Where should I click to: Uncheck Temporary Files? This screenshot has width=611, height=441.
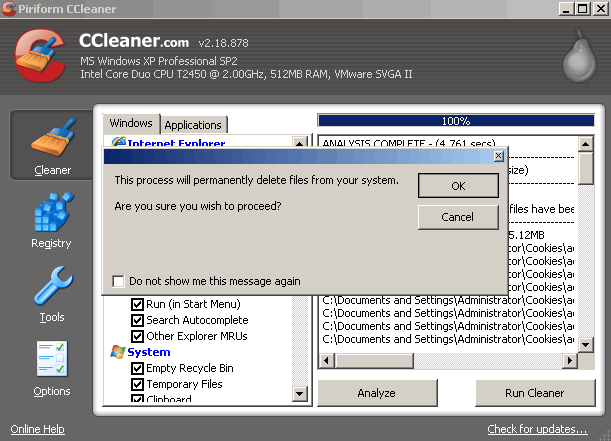[x=137, y=385]
